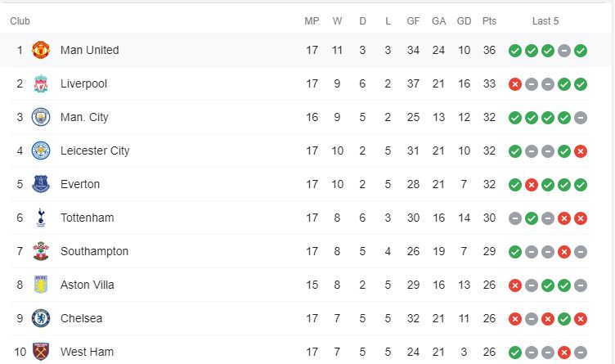Image resolution: width=615 pixels, height=364 pixels.
Task: Click the West Ham club crest
Action: coord(41,352)
